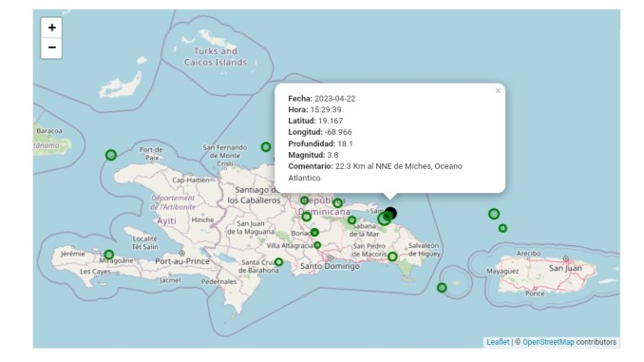Screen dimensions: 644x362
Task: Select the green marker near San Pedro de Macorís
Action: tap(392, 257)
